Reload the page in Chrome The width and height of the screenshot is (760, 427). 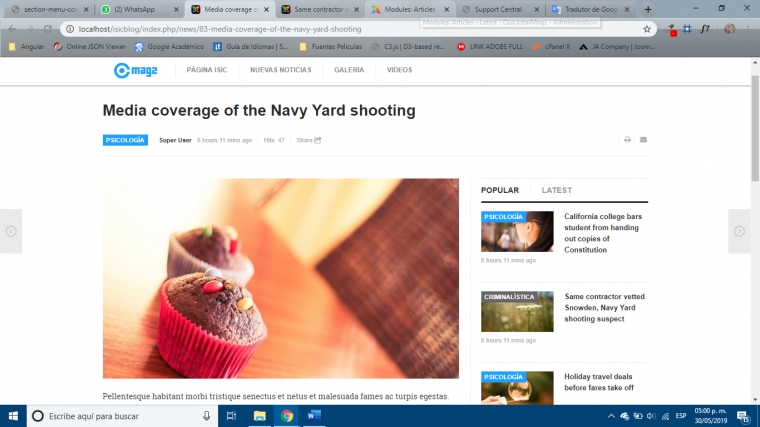tap(48, 29)
